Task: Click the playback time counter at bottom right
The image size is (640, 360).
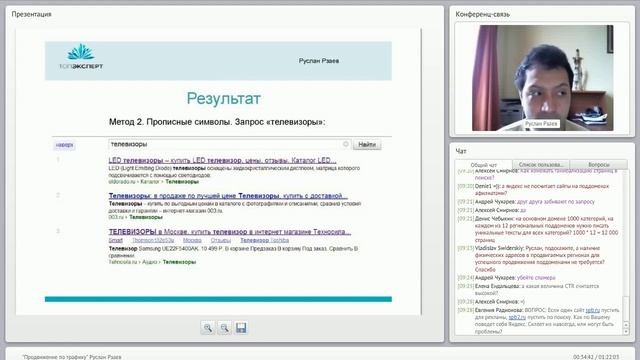Action: pyautogui.click(x=596, y=357)
